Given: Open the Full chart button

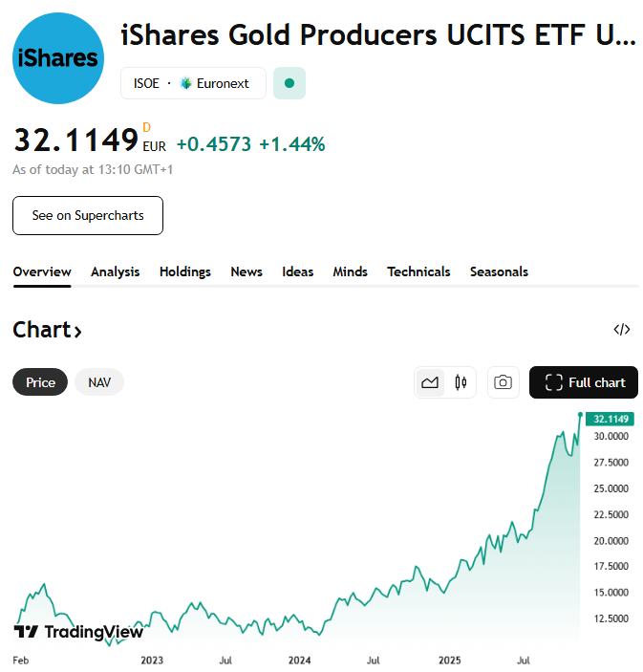Looking at the screenshot, I should 584,382.
